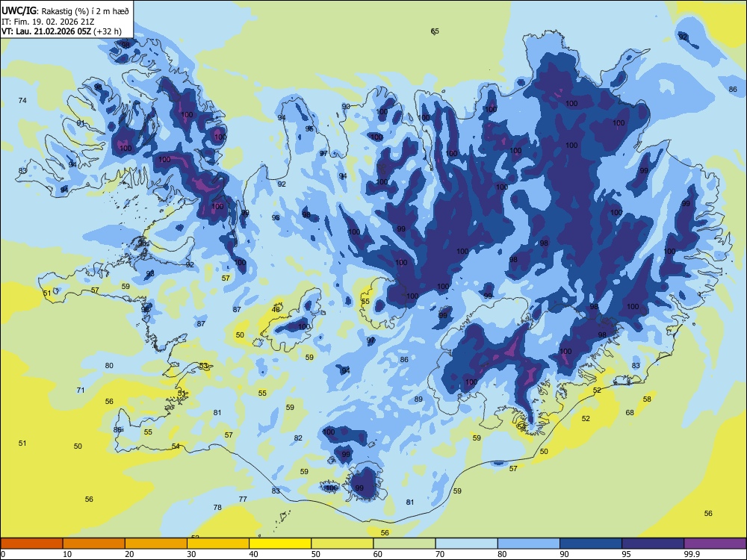The width and height of the screenshot is (747, 560).
Task: Click the 'VT: Lau. 21.02.2026 05Z' valid time
Action: tap(46, 31)
